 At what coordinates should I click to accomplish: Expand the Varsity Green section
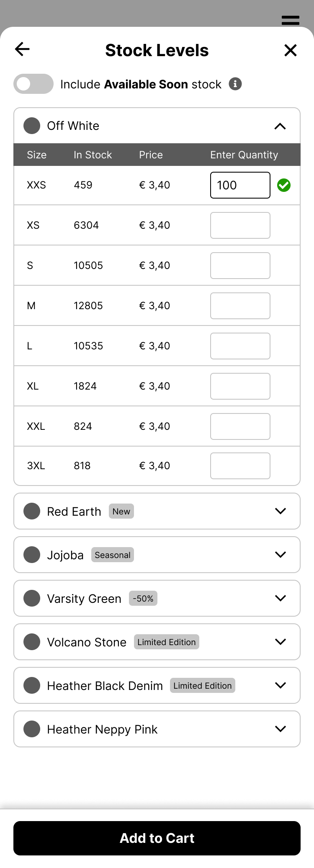pos(280,598)
